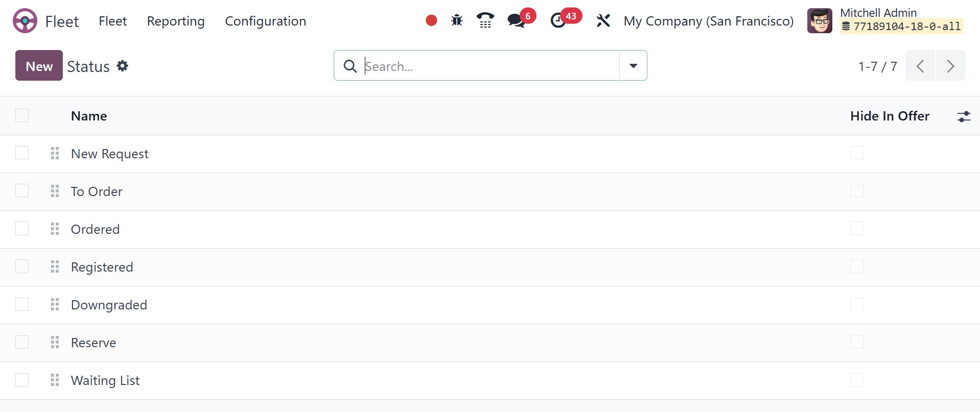Open the debug bug icon menu
The image size is (980, 412).
click(457, 20)
